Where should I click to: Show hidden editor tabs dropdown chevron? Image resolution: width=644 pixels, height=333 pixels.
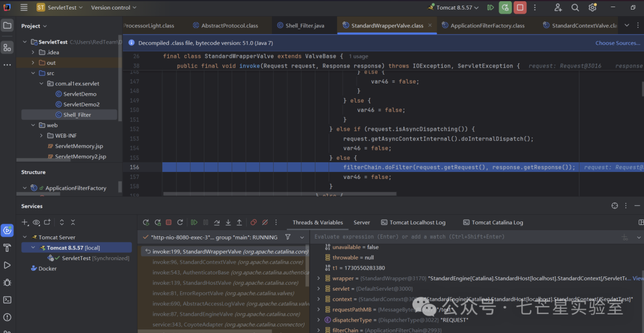click(x=627, y=25)
